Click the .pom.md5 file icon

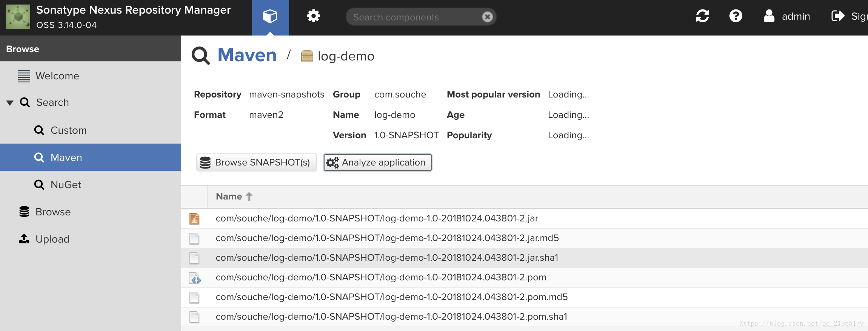click(194, 297)
